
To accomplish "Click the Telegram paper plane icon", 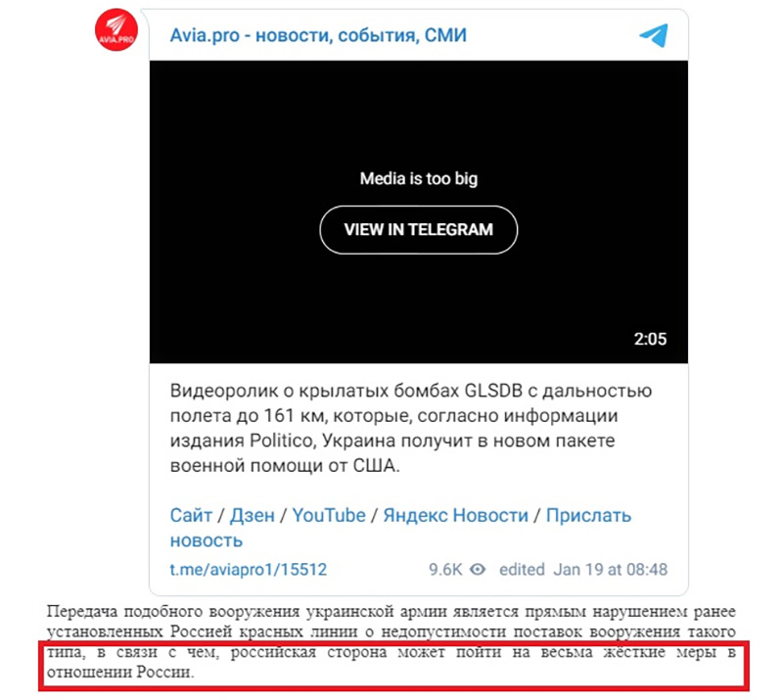I will click(653, 35).
